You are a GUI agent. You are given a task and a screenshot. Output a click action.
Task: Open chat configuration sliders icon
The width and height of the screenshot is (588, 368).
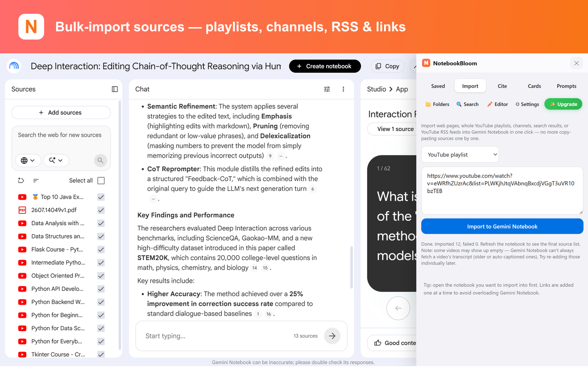[x=327, y=89]
